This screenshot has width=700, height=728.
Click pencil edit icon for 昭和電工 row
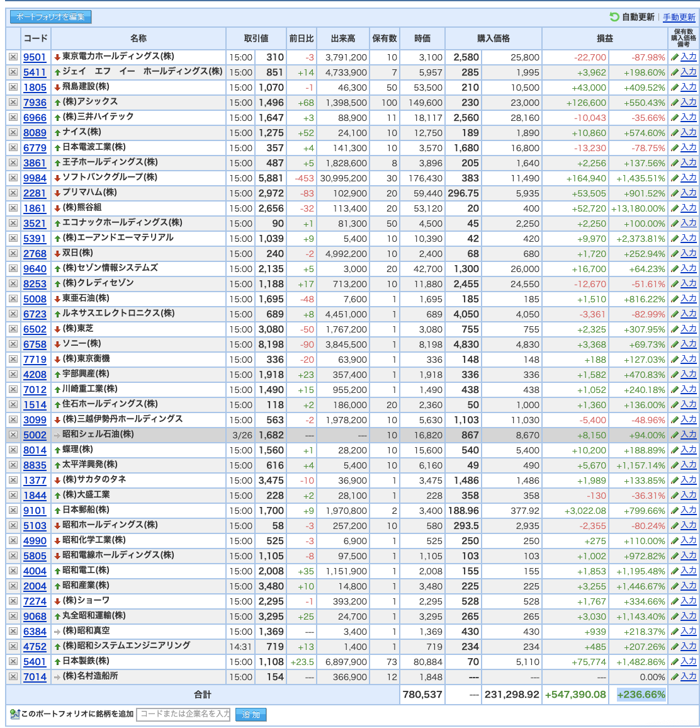point(674,571)
